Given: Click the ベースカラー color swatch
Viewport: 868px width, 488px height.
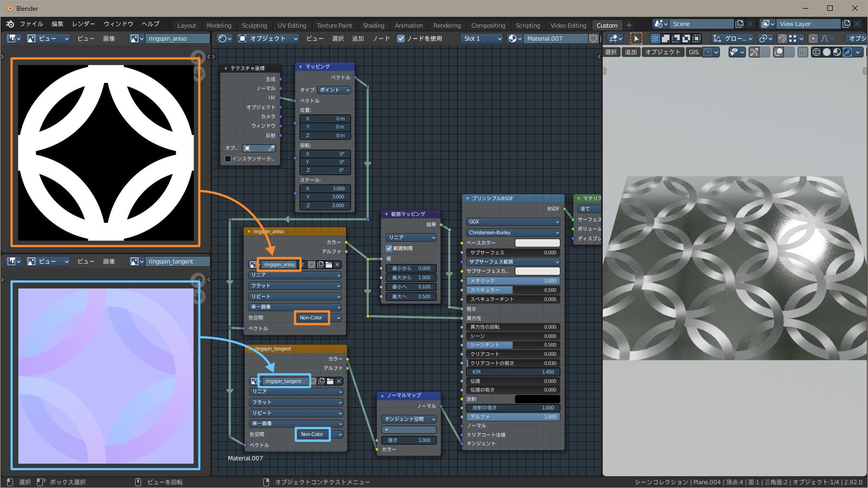Looking at the screenshot, I should 537,243.
